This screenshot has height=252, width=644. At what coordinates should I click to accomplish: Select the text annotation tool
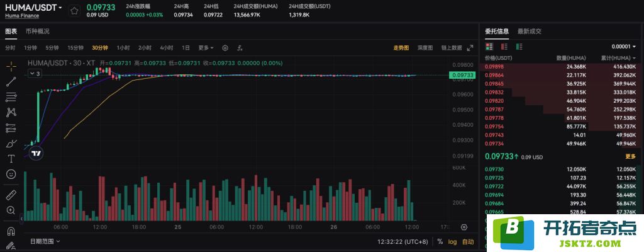11,159
